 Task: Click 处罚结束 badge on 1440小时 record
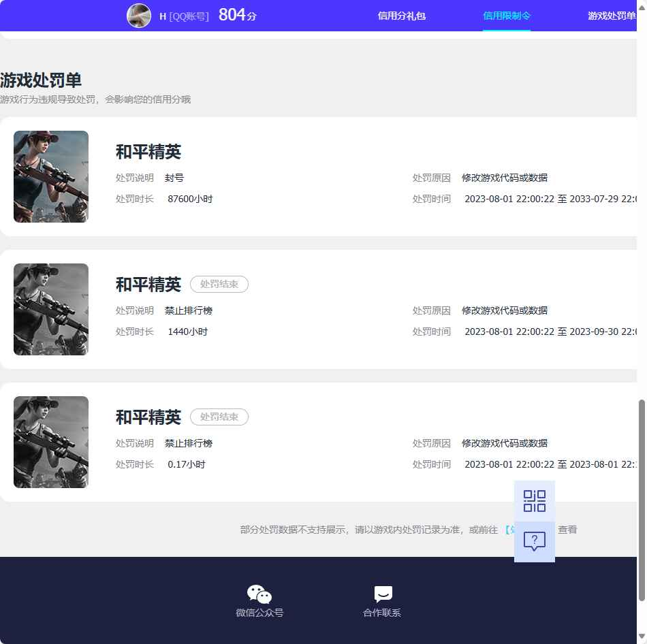(219, 285)
